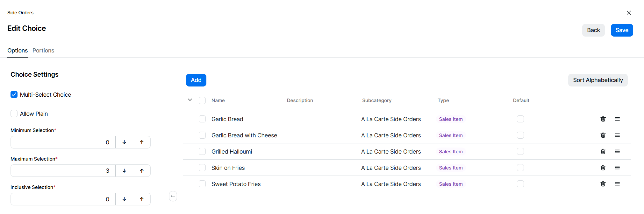Open the Options tab
The image size is (644, 214).
pos(18,51)
